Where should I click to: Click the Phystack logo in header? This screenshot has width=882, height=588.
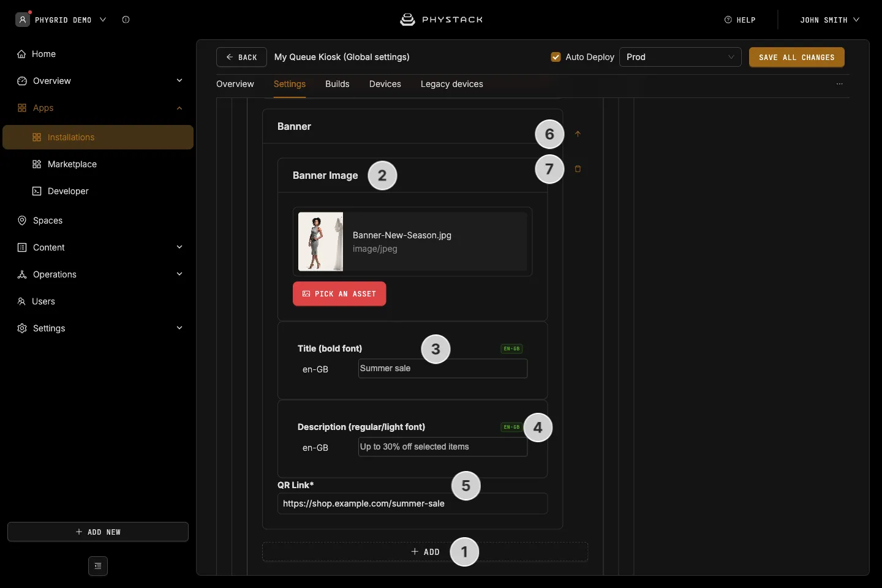tap(441, 20)
